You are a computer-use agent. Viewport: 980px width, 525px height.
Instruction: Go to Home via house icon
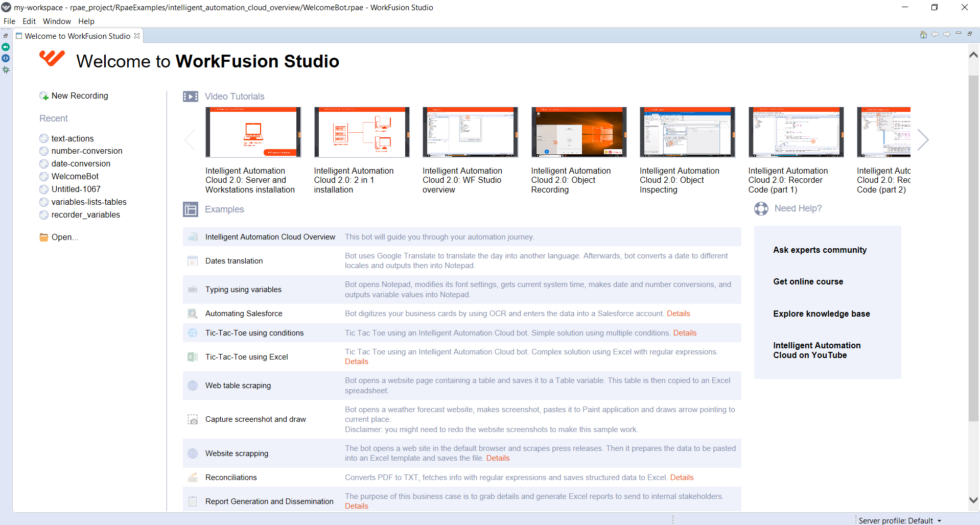[x=923, y=35]
